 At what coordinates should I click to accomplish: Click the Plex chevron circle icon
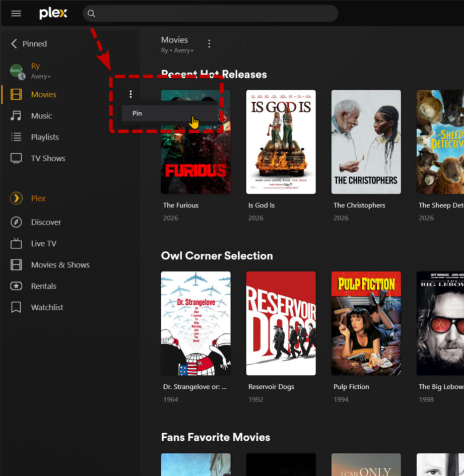[x=16, y=198]
